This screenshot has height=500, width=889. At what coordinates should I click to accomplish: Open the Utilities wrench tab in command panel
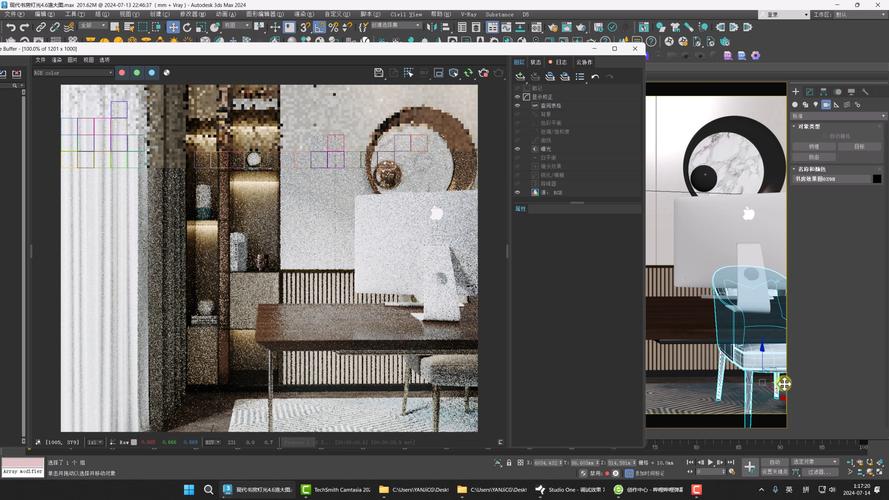865,91
